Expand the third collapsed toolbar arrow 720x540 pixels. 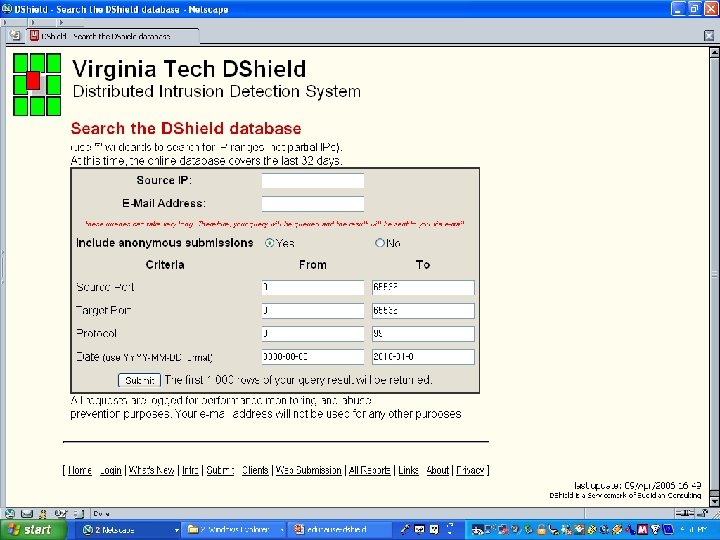pyautogui.click(x=61, y=22)
